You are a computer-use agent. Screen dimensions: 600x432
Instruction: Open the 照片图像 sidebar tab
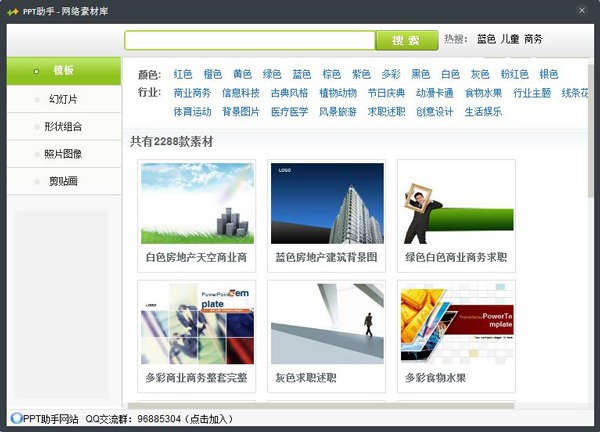(x=64, y=154)
